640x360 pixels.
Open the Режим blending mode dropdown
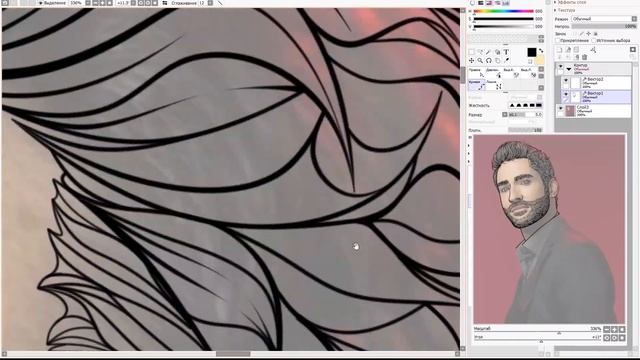(604, 19)
